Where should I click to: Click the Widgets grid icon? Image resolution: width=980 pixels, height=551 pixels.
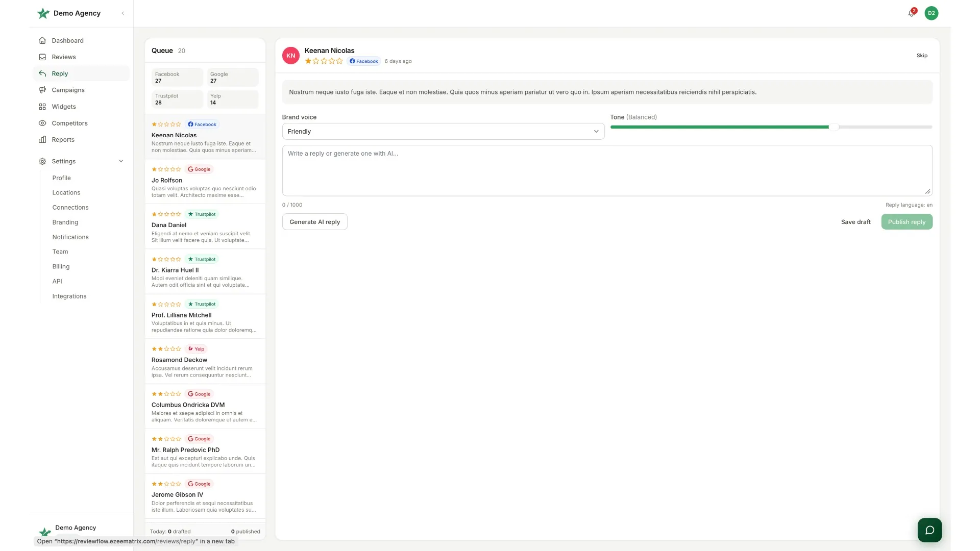click(42, 107)
